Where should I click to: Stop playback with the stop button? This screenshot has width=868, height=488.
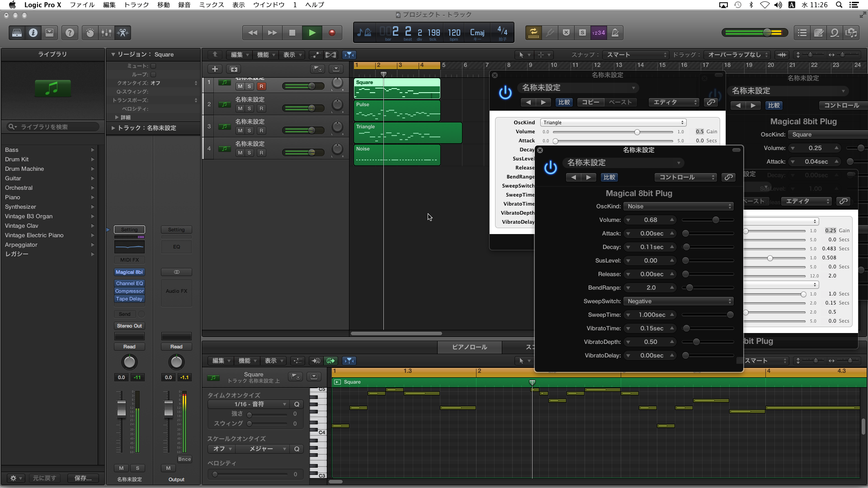click(x=292, y=33)
